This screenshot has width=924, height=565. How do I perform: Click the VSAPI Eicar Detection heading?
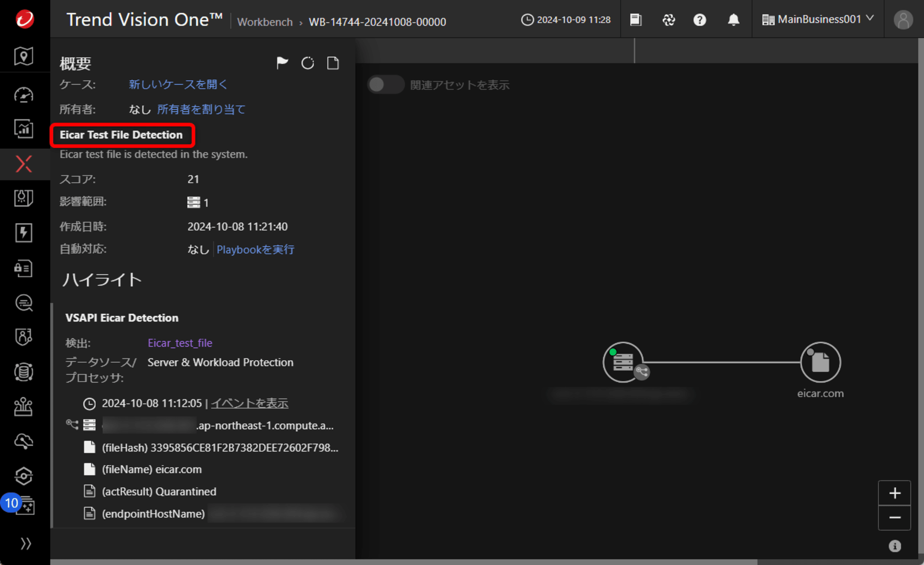(122, 318)
